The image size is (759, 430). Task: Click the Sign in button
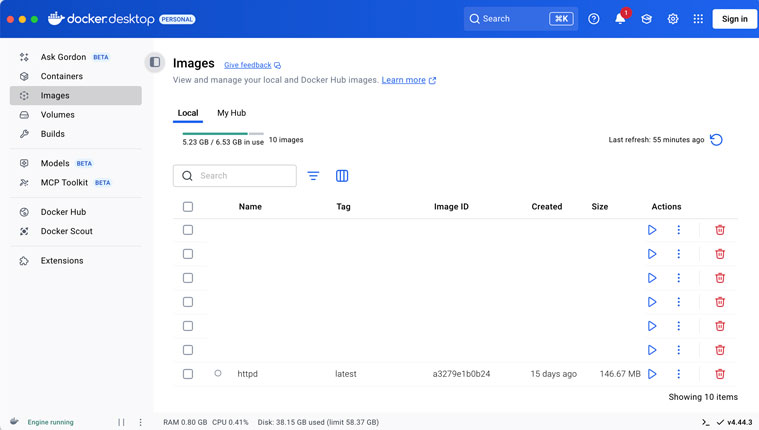click(x=734, y=19)
